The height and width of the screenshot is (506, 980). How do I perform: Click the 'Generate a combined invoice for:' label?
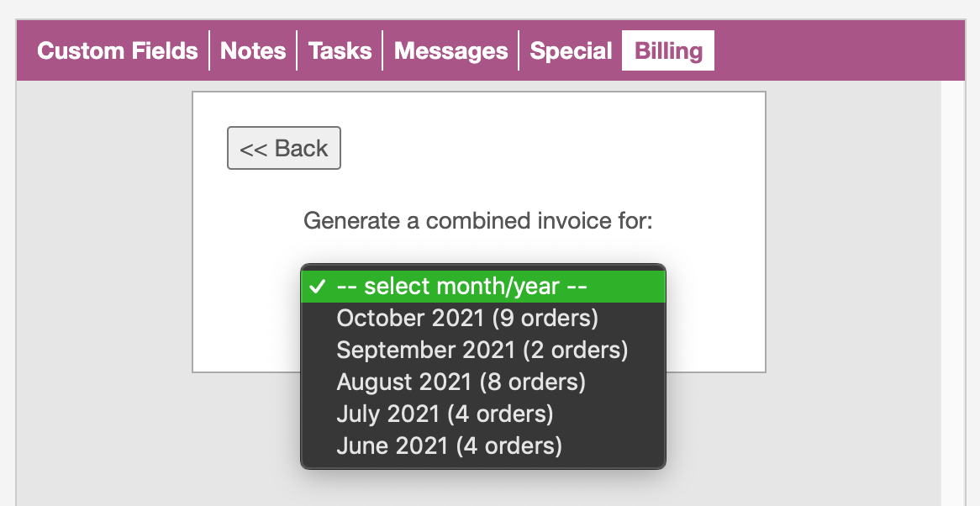477,221
